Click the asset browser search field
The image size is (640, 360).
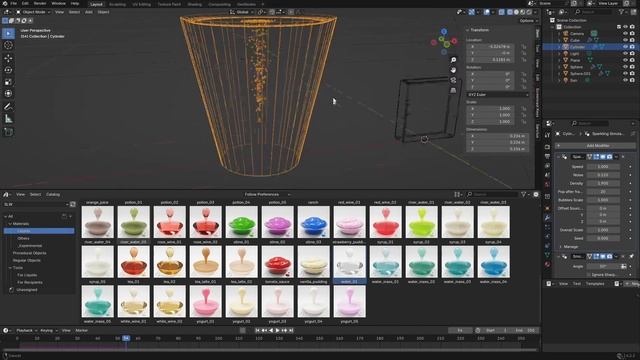click(x=492, y=195)
